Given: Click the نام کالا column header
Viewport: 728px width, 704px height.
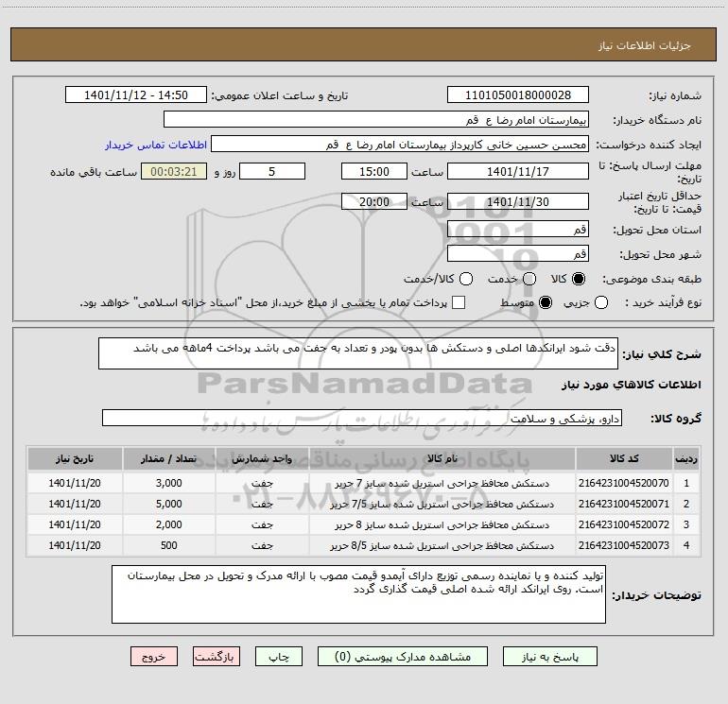Looking at the screenshot, I should click(442, 459).
